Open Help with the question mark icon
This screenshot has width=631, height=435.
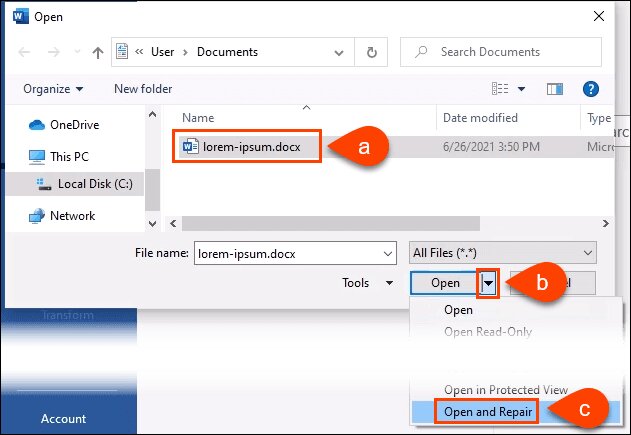pyautogui.click(x=591, y=89)
